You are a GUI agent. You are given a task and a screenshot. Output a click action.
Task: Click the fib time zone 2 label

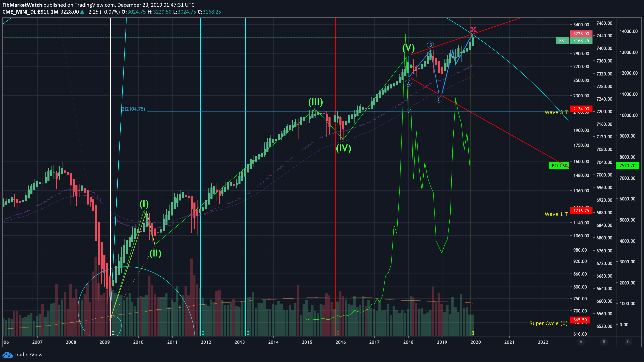[203, 333]
